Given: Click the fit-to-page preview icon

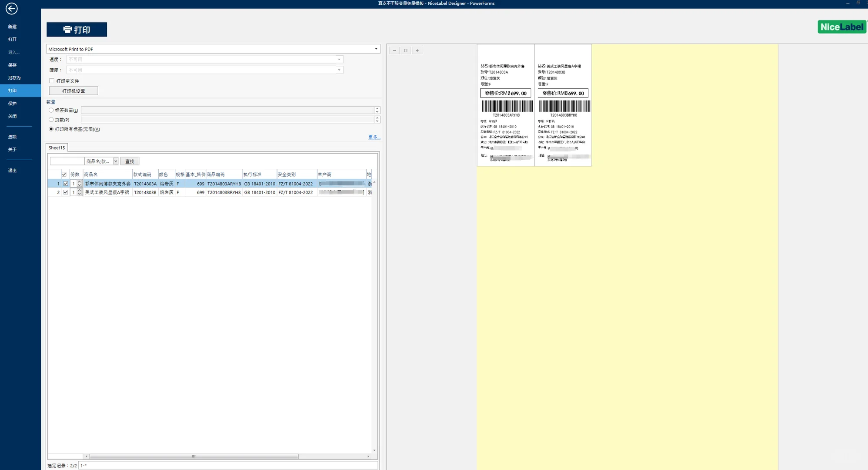Looking at the screenshot, I should pyautogui.click(x=406, y=50).
